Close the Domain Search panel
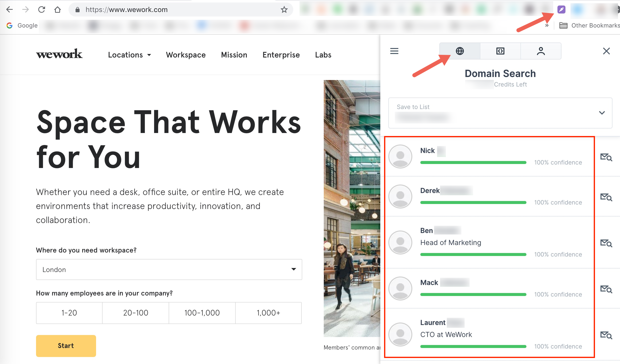 point(606,51)
